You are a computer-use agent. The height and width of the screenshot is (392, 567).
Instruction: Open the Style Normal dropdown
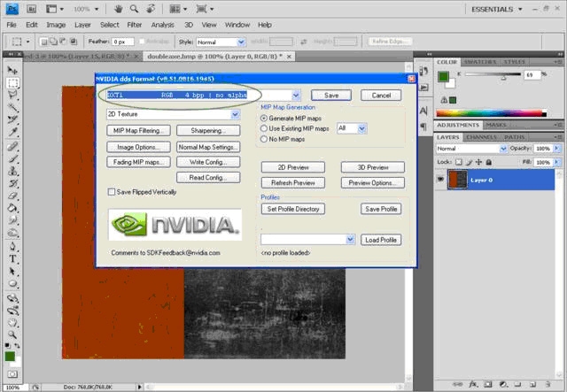click(241, 42)
